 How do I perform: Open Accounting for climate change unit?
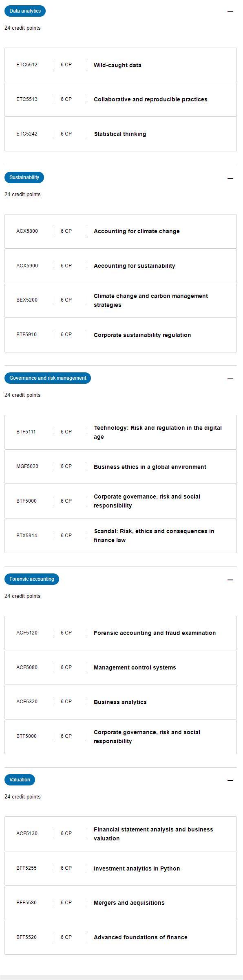pyautogui.click(x=121, y=231)
